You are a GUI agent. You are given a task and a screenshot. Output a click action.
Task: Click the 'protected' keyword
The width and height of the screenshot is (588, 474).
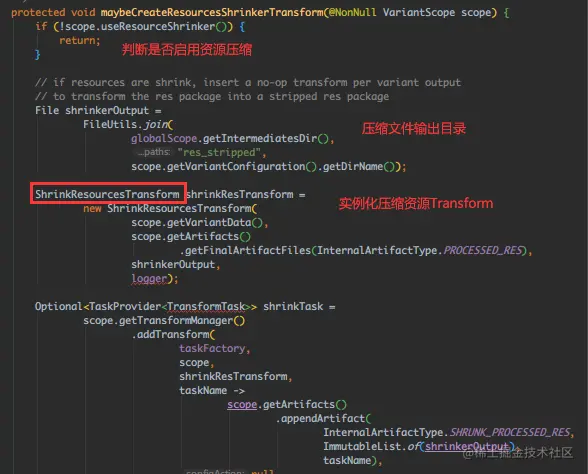(38, 12)
